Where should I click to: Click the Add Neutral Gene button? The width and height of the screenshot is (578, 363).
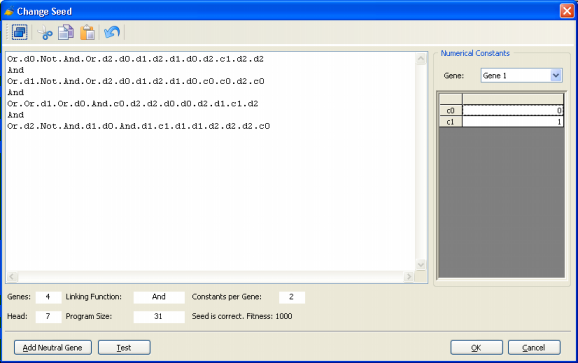point(53,348)
